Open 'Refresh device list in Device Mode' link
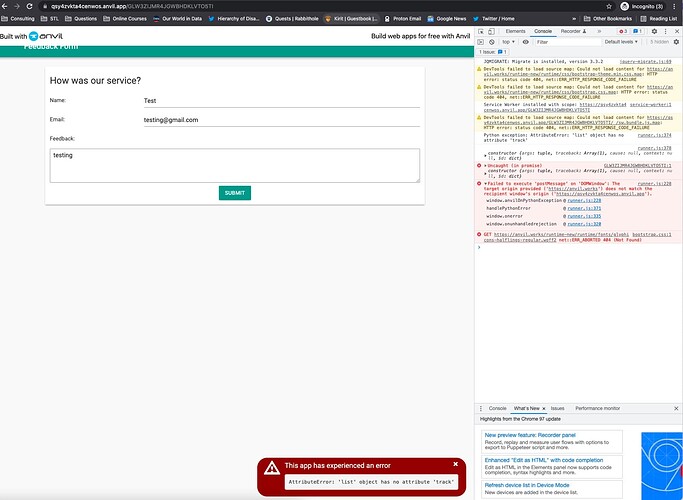Viewport: 683px width, 500px height. pos(527,485)
